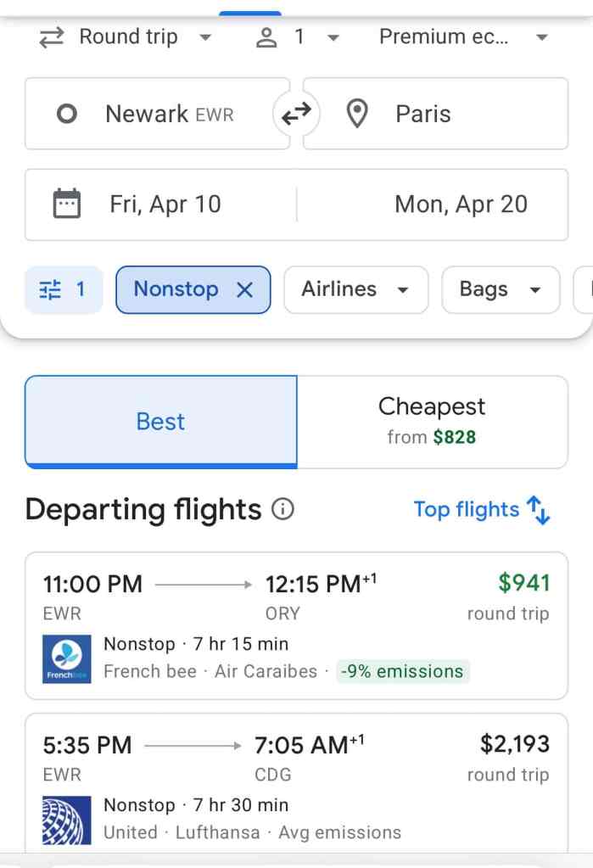Select the $941 French bee flight
The height and width of the screenshot is (868, 593).
pyautogui.click(x=296, y=626)
